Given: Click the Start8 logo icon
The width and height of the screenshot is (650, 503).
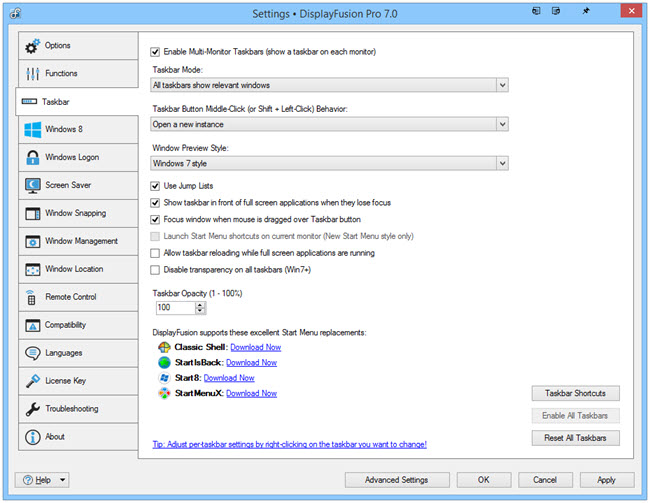Looking at the screenshot, I should tap(165, 378).
